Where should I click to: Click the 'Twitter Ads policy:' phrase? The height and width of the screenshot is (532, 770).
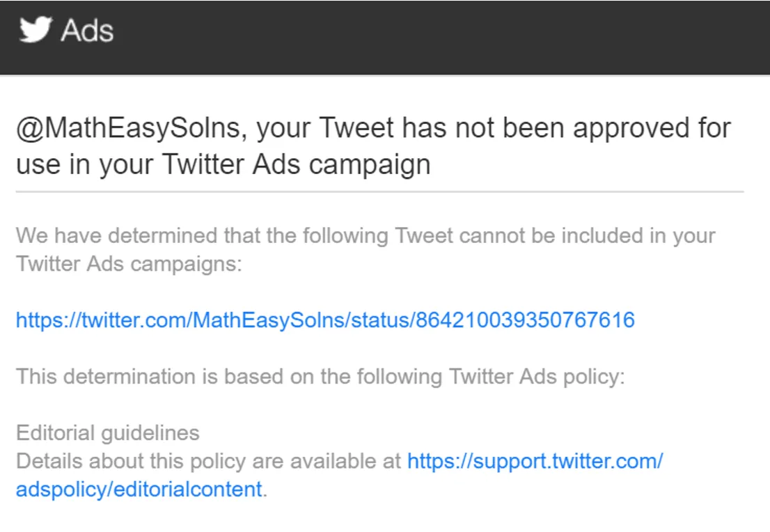tap(537, 377)
